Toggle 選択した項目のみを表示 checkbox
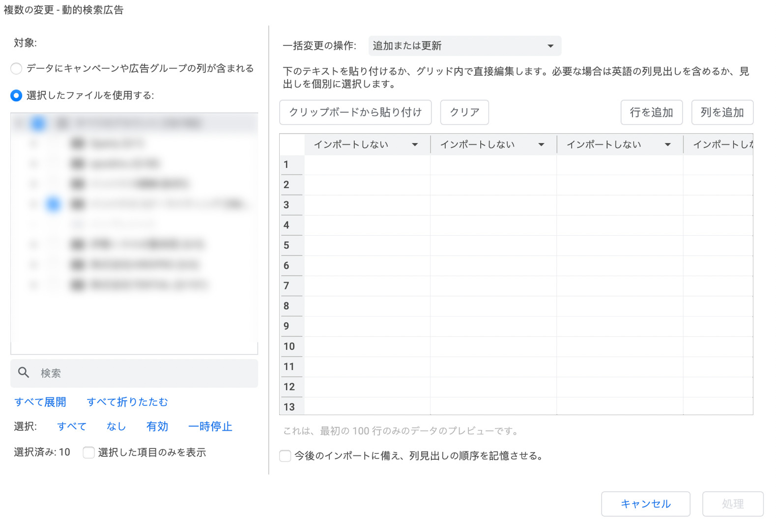 click(x=89, y=452)
